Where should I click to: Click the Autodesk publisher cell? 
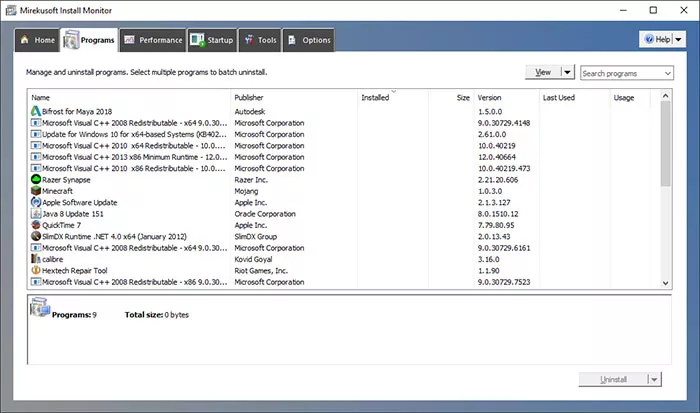click(250, 112)
